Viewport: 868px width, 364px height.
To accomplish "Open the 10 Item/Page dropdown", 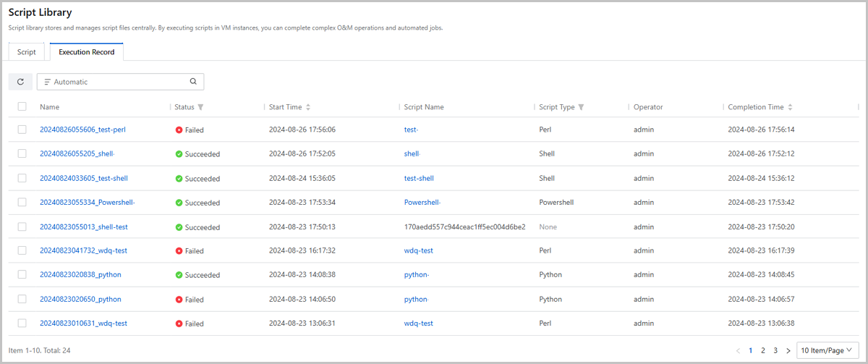I will pyautogui.click(x=827, y=350).
